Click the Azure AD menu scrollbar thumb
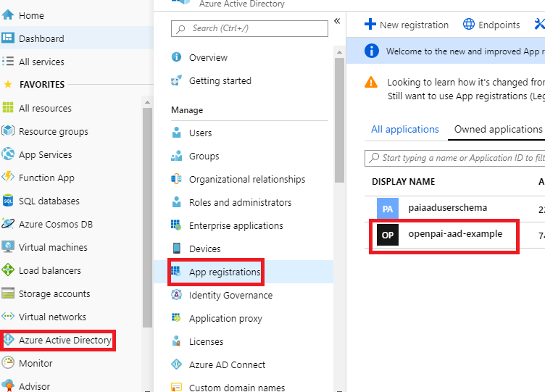 point(339,120)
